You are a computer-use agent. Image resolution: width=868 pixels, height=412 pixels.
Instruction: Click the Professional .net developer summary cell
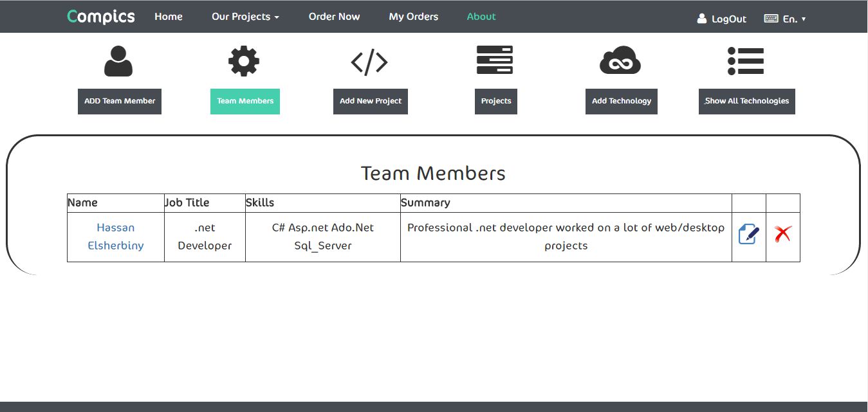click(566, 237)
